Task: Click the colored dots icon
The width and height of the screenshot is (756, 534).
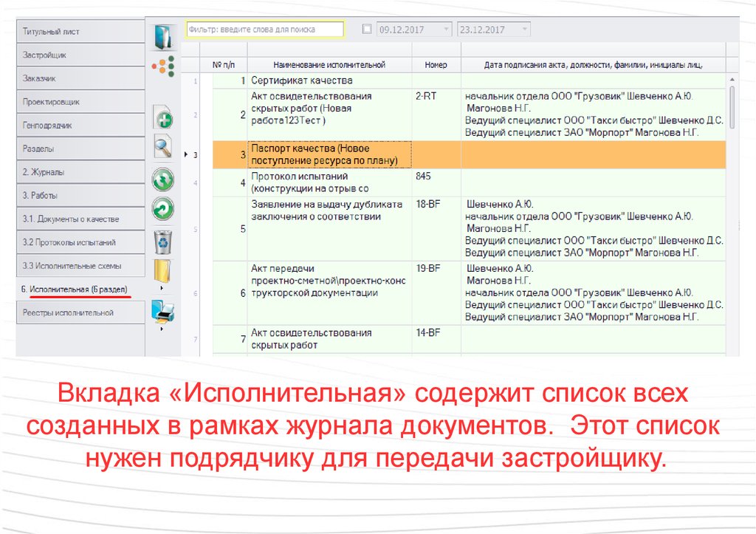Action: click(x=162, y=65)
